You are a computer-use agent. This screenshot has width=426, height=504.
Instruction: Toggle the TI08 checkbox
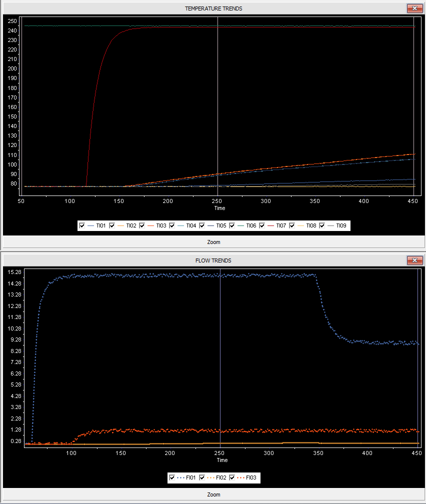click(x=292, y=226)
